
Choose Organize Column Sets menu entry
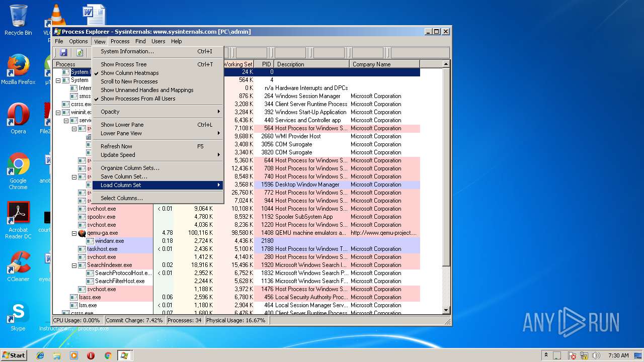point(157,168)
